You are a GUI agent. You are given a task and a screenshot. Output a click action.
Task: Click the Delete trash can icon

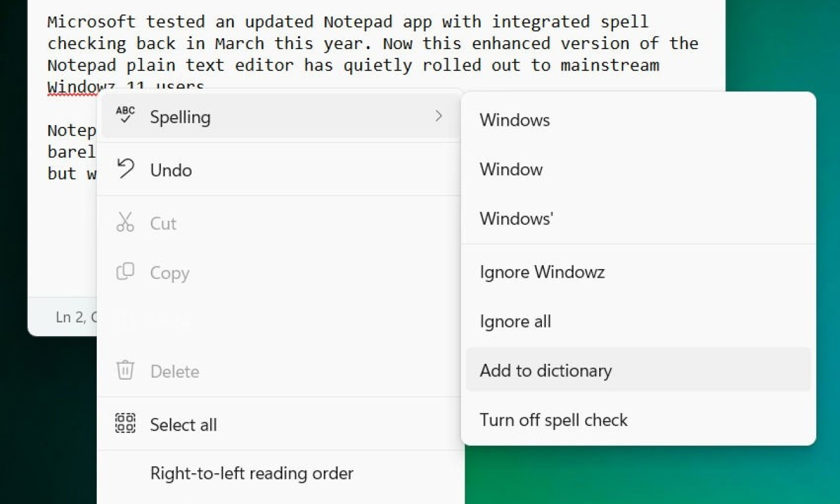pos(125,370)
